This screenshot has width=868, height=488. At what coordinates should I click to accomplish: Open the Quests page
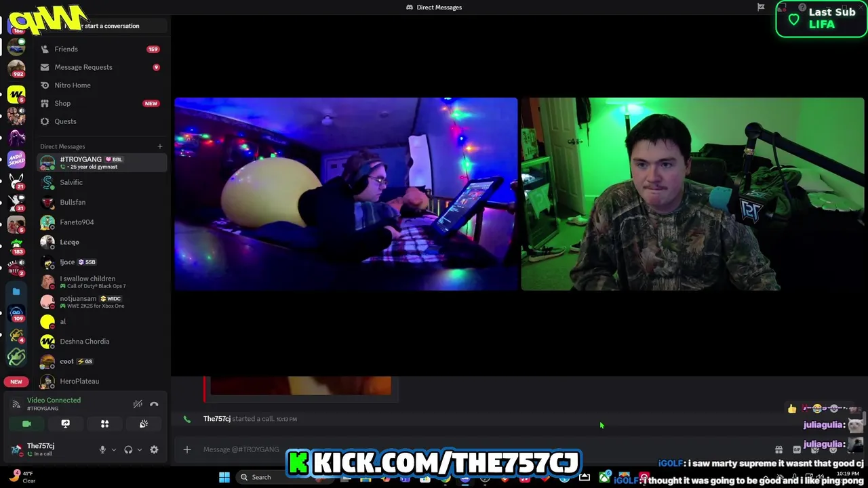coord(102,121)
